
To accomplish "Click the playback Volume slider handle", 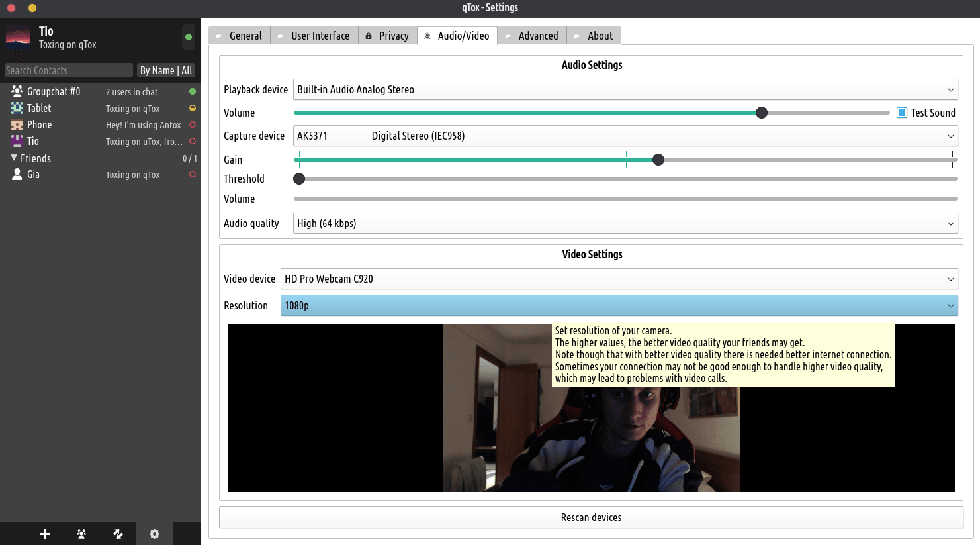I will tap(762, 113).
